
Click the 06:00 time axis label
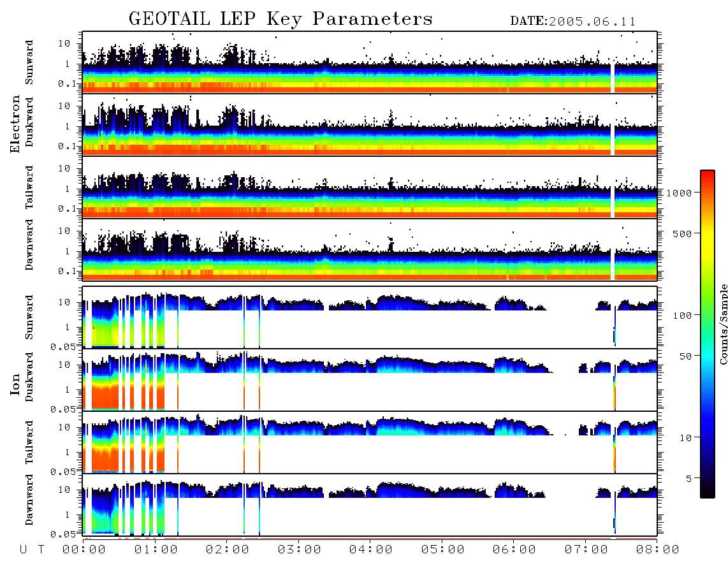click(x=514, y=550)
